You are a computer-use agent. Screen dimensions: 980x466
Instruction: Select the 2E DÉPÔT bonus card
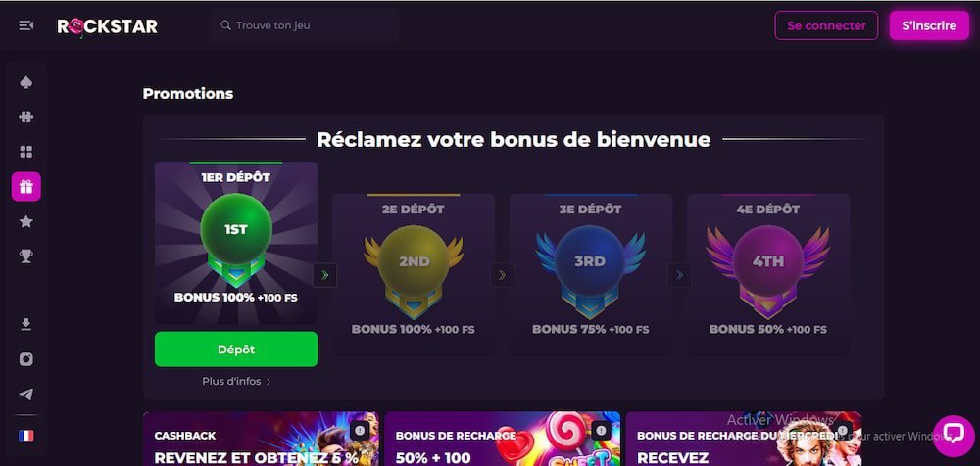coord(414,275)
